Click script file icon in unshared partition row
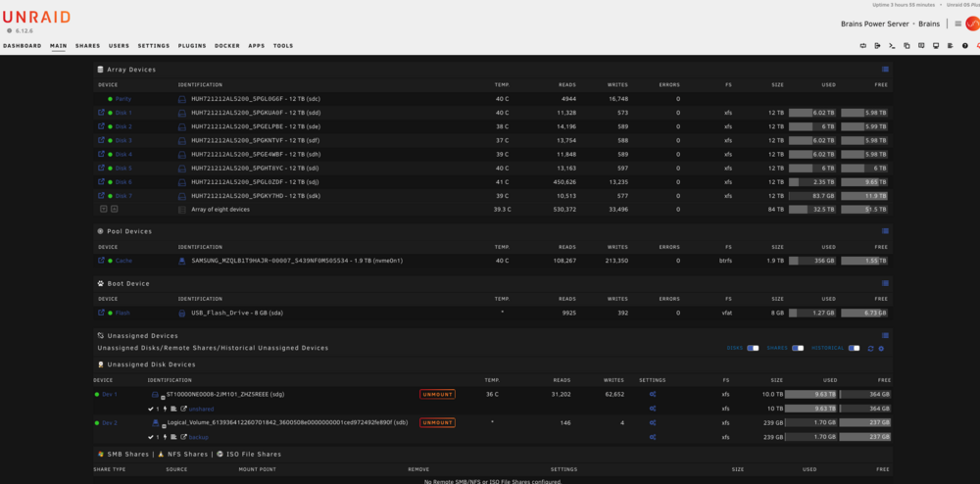The image size is (980, 484). point(173,410)
